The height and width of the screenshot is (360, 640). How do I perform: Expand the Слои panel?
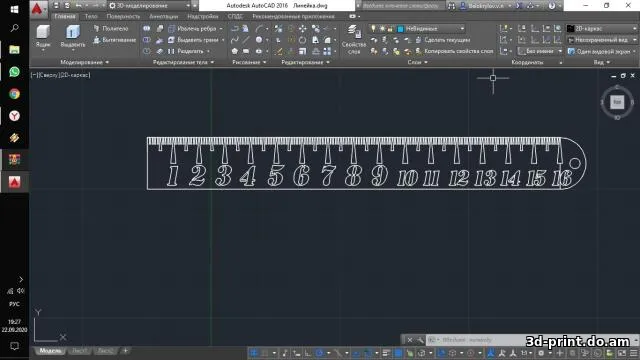coord(417,62)
